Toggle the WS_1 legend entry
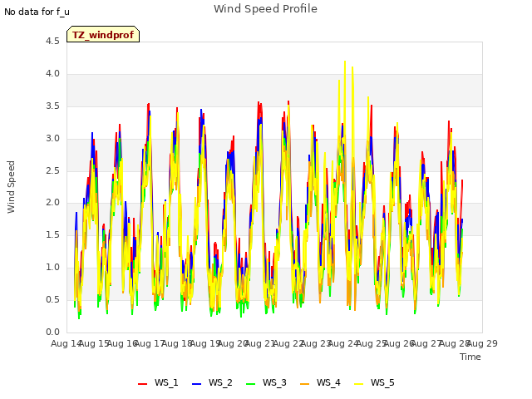Viewport: 532px width, 399px height. (158, 382)
